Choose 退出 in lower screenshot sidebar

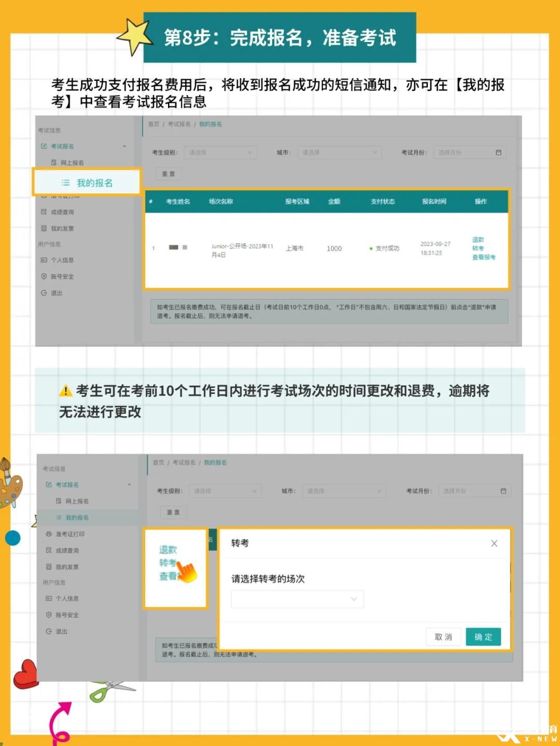pos(62,632)
